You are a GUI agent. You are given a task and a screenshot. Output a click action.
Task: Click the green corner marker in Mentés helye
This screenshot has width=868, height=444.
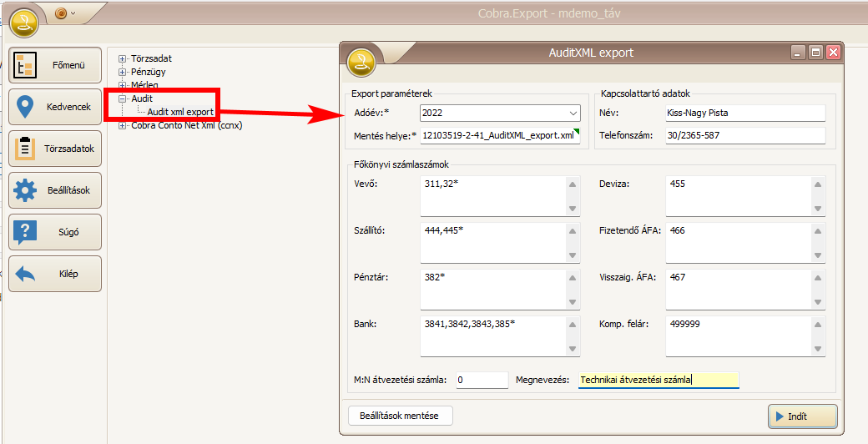pyautogui.click(x=577, y=131)
